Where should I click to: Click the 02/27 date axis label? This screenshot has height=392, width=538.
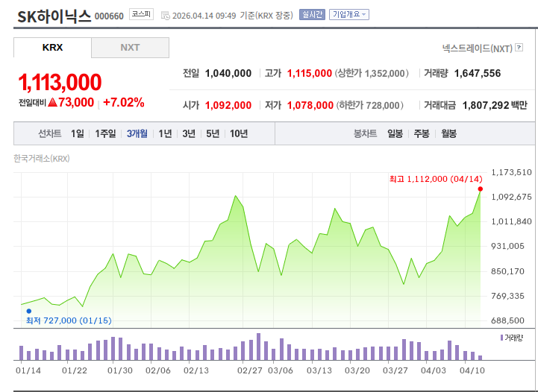pyautogui.click(x=250, y=370)
